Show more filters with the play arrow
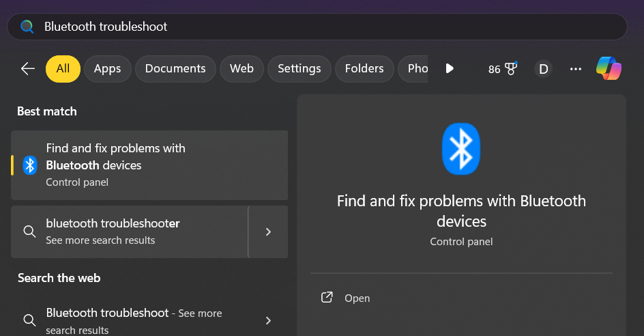The image size is (644, 336). pos(450,68)
